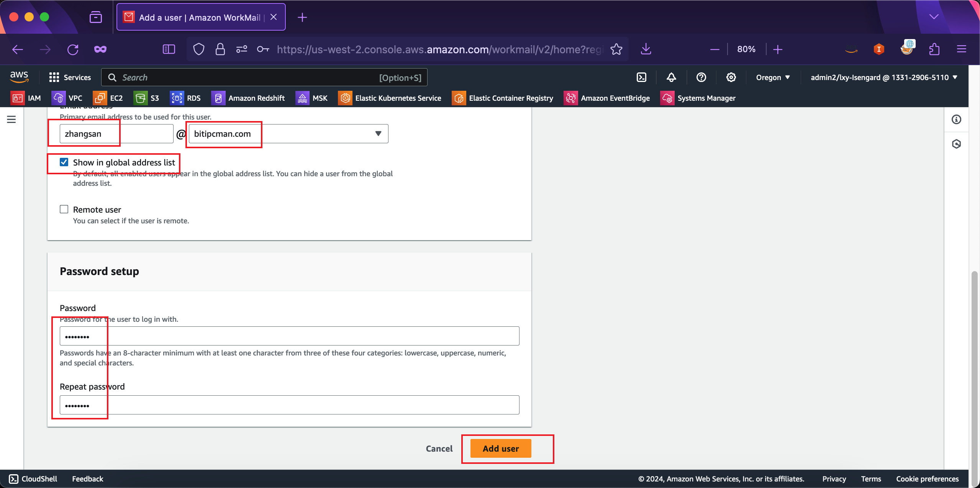980x488 pixels.
Task: Open the settings gear in AWS header
Action: tap(731, 77)
